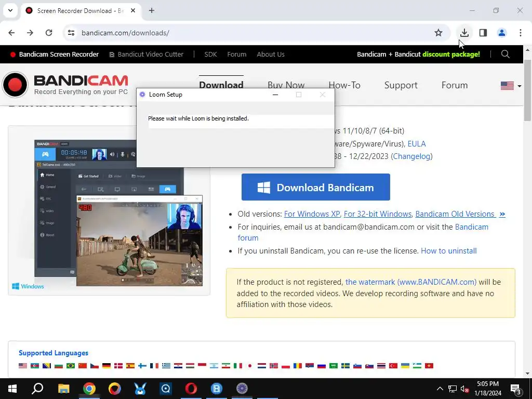
Task: Click Supported Languages heading
Action: click(54, 353)
